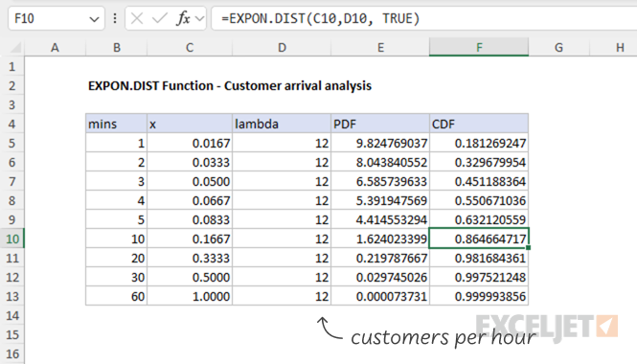Click CDF value 0.999993856
Viewport: 637px width, 364px height.
click(x=479, y=296)
